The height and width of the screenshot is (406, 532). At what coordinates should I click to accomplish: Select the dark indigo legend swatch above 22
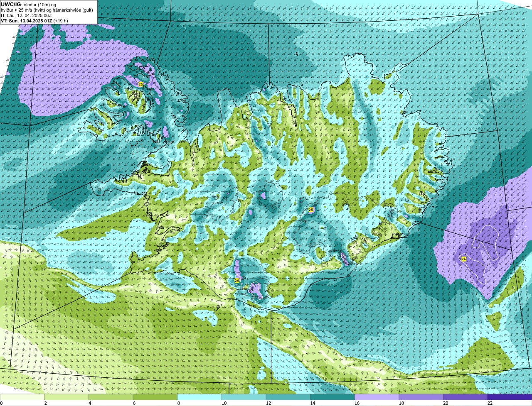tap(510, 397)
